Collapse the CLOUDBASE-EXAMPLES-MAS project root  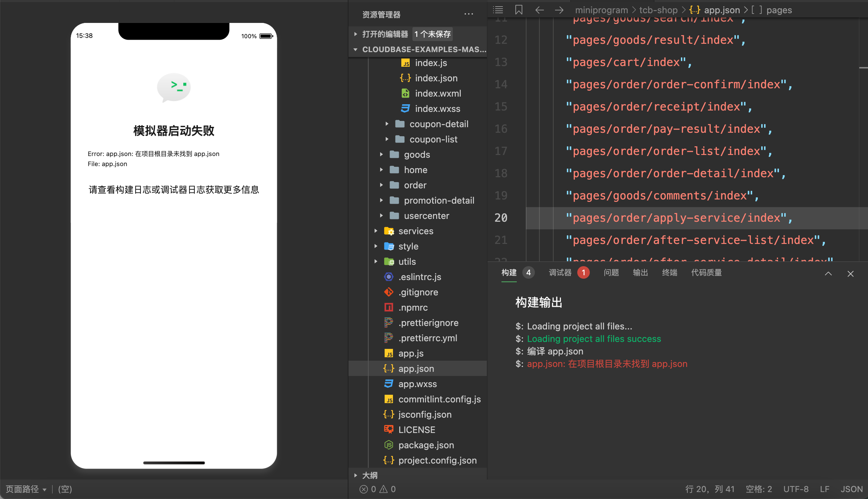[x=355, y=49]
